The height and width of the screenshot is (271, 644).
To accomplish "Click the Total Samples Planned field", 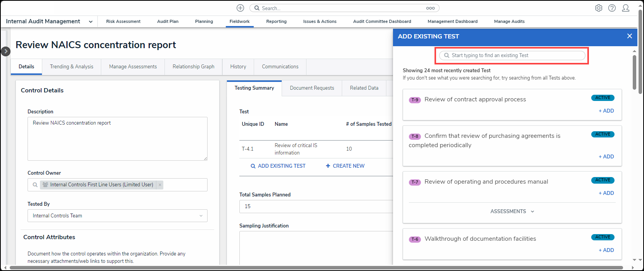I will click(316, 207).
